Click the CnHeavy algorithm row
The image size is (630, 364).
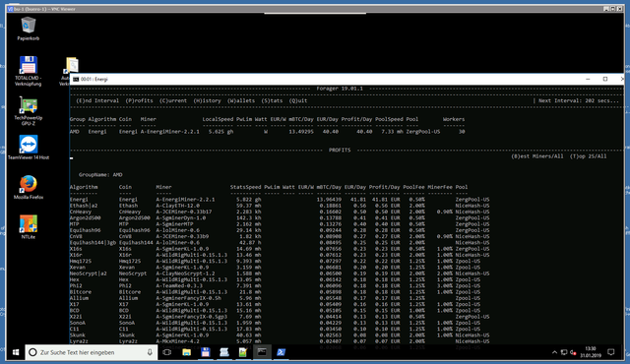(280, 212)
